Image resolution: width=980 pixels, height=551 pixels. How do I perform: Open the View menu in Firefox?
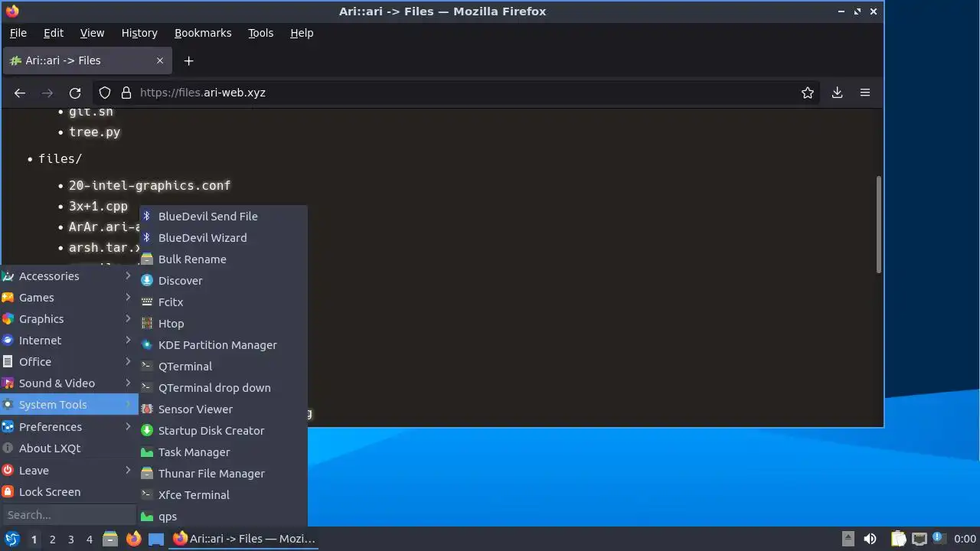[92, 33]
